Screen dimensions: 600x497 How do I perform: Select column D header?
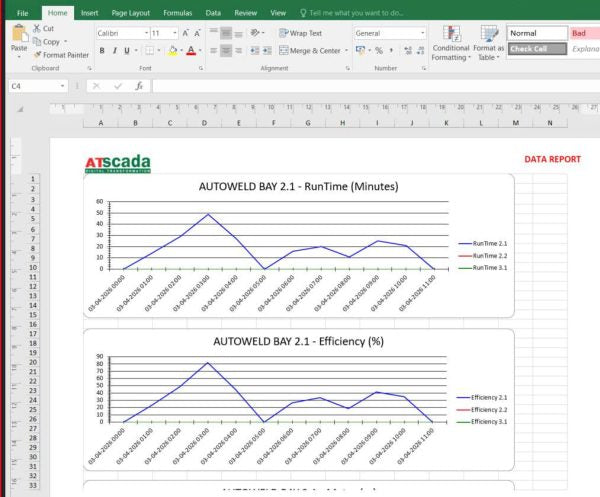tap(204, 123)
